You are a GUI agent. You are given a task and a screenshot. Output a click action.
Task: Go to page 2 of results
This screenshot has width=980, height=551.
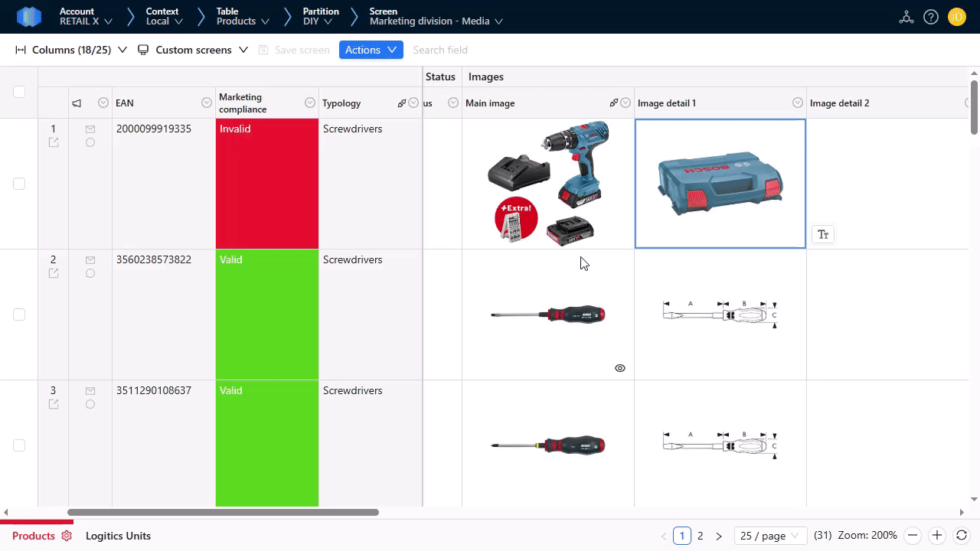click(700, 536)
